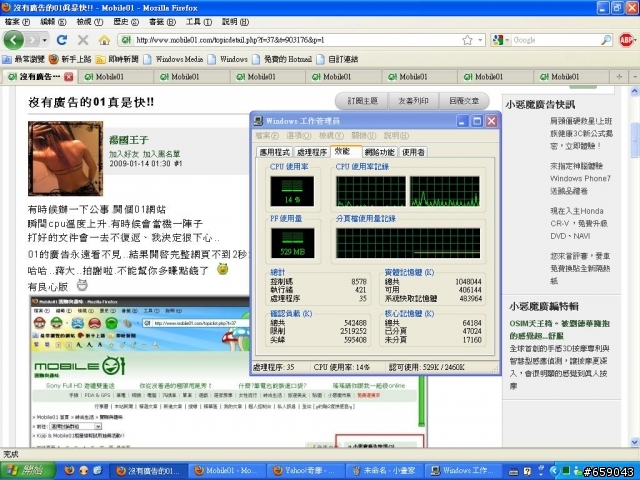Click the 回覆文章 button
This screenshot has width=640, height=480.
tap(464, 101)
